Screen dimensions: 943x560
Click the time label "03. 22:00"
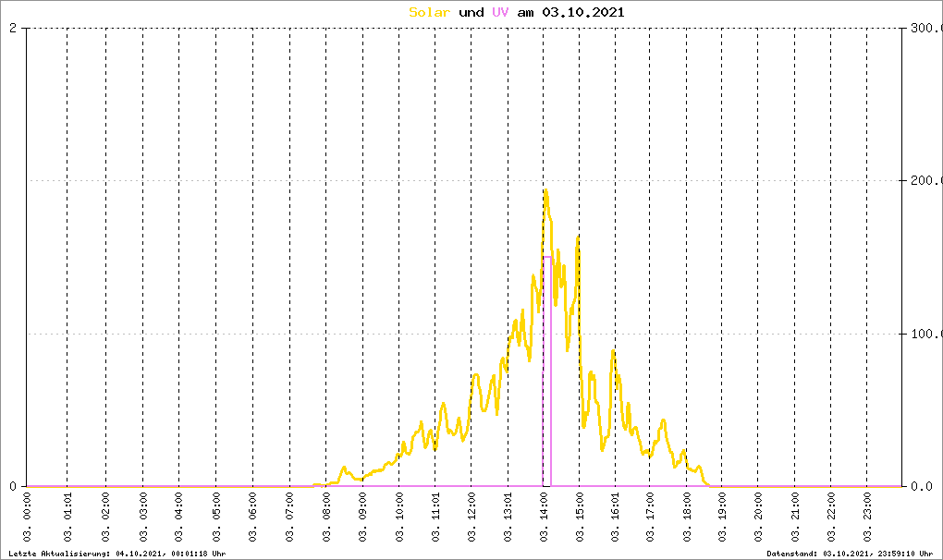point(831,517)
